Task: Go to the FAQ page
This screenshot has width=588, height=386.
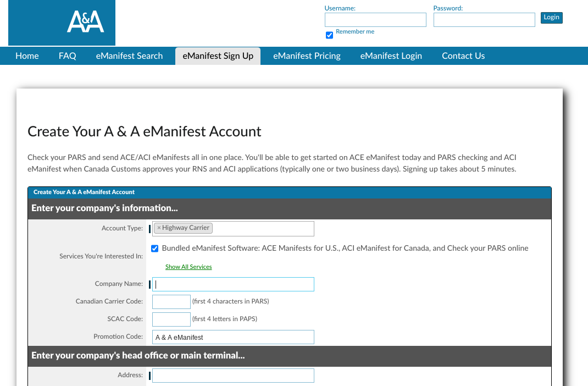Action: point(68,56)
